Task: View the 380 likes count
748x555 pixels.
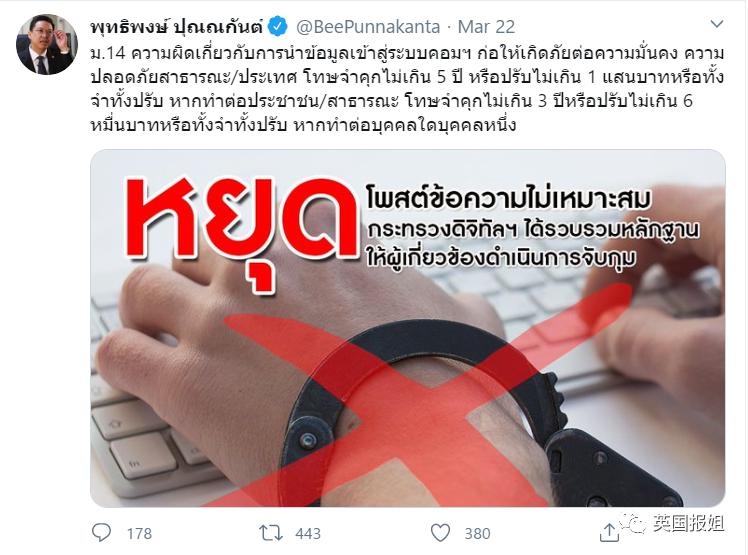Action: coord(477,533)
